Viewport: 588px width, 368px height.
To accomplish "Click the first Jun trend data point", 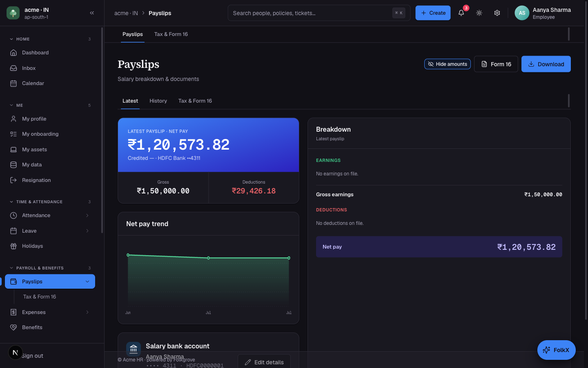I will (x=128, y=255).
